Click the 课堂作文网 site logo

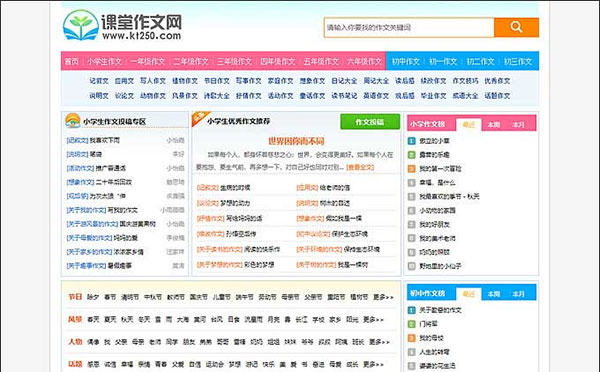click(122, 25)
